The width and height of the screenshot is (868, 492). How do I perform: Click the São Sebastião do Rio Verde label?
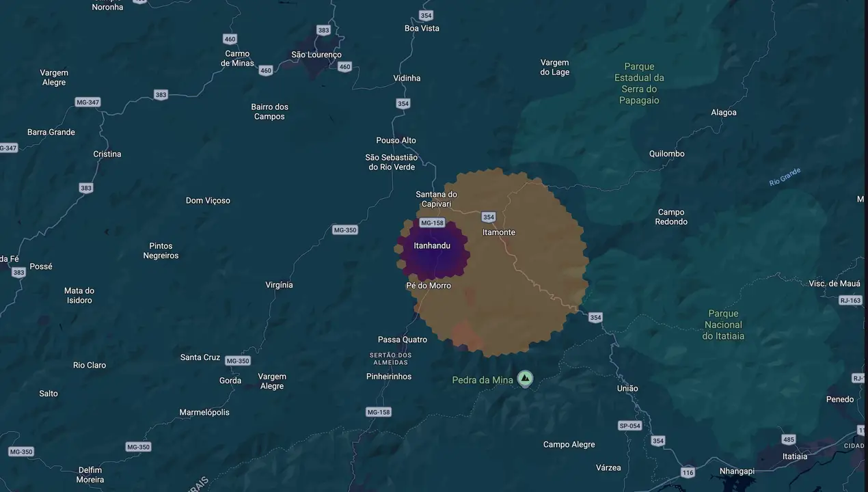(x=391, y=163)
